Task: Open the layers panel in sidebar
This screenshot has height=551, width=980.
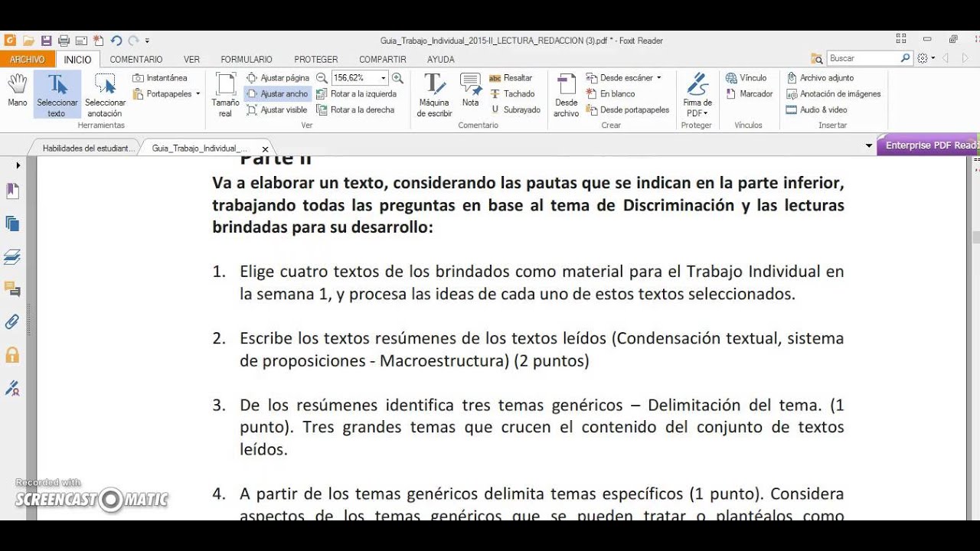Action: [x=12, y=257]
